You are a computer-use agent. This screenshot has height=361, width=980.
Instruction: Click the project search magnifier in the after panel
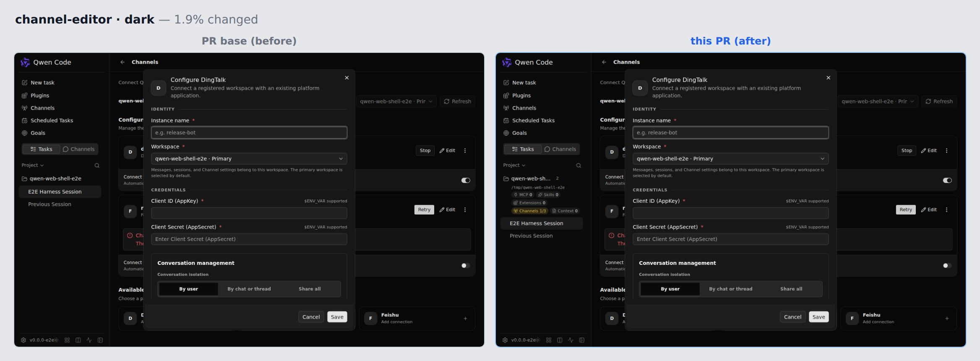click(x=579, y=165)
